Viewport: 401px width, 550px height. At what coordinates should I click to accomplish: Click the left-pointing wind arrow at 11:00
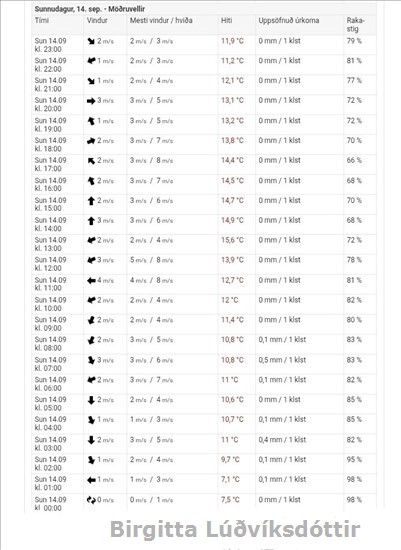coord(91,281)
